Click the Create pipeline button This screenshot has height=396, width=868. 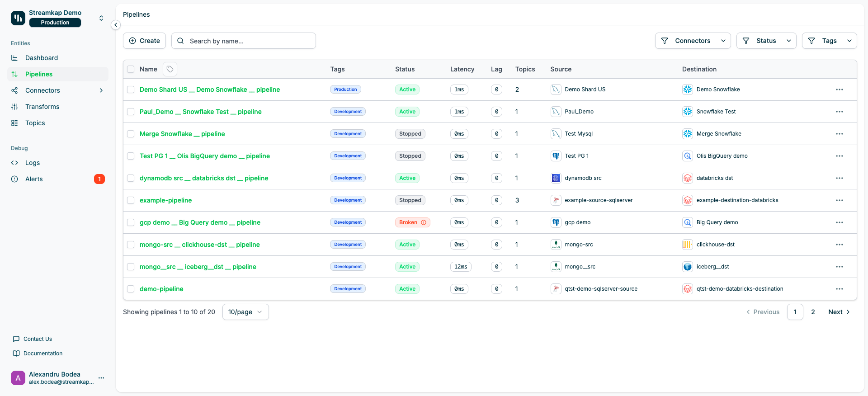coord(144,41)
